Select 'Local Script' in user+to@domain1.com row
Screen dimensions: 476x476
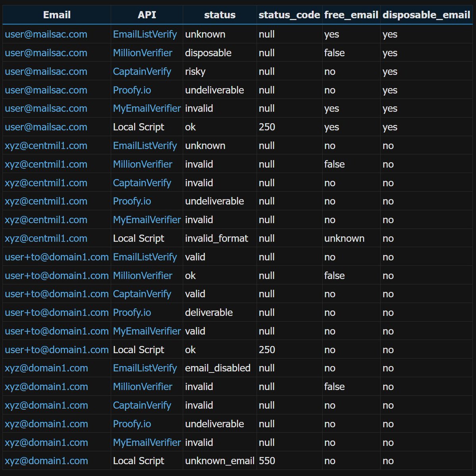[139, 350]
